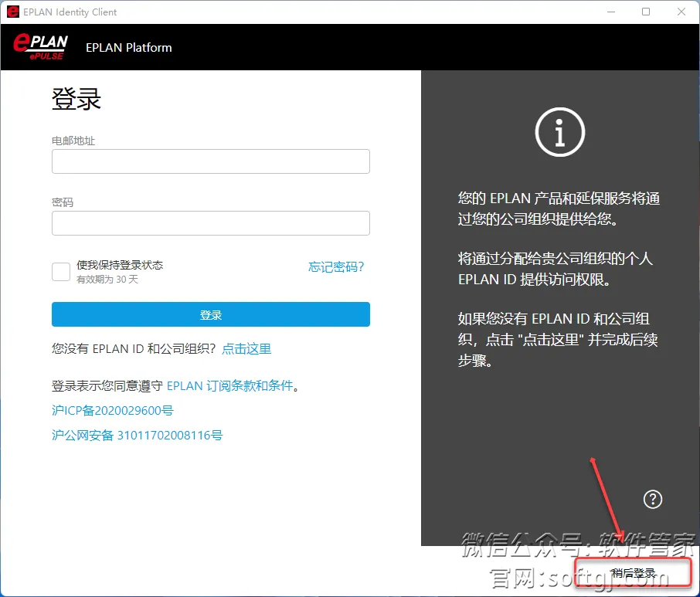Click inside the 电邮地址 input field
Image resolution: width=700 pixels, height=597 pixels.
210,161
